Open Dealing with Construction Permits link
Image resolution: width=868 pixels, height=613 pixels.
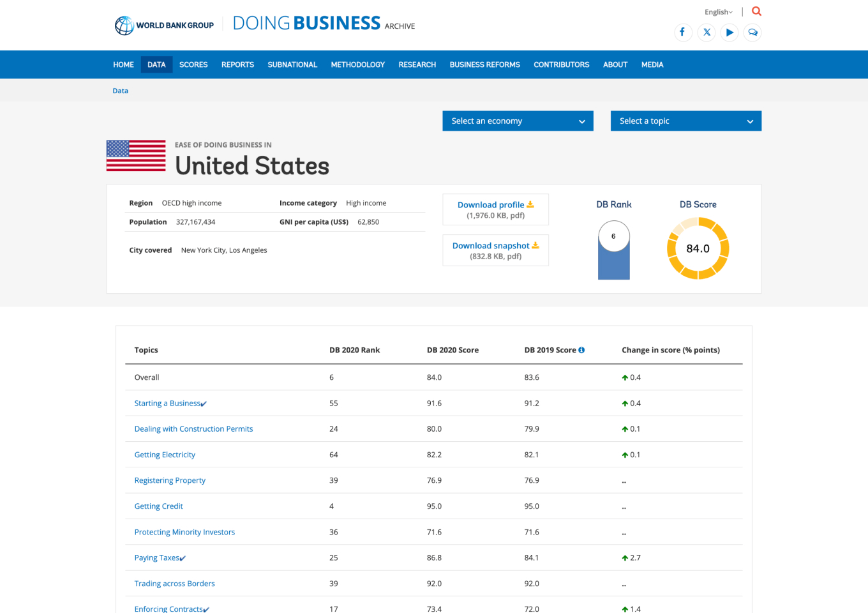[193, 429]
